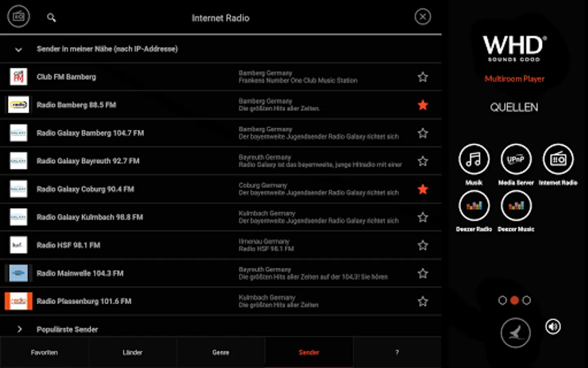Collapse Sender in meiner Nähe section
This screenshot has height=368, width=588.
(18, 49)
